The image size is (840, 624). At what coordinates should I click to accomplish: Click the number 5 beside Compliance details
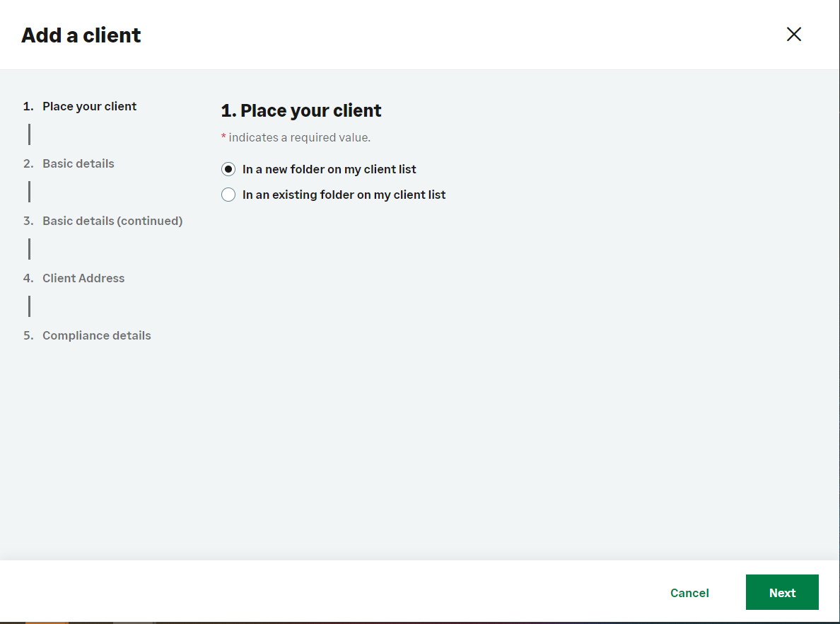click(28, 335)
